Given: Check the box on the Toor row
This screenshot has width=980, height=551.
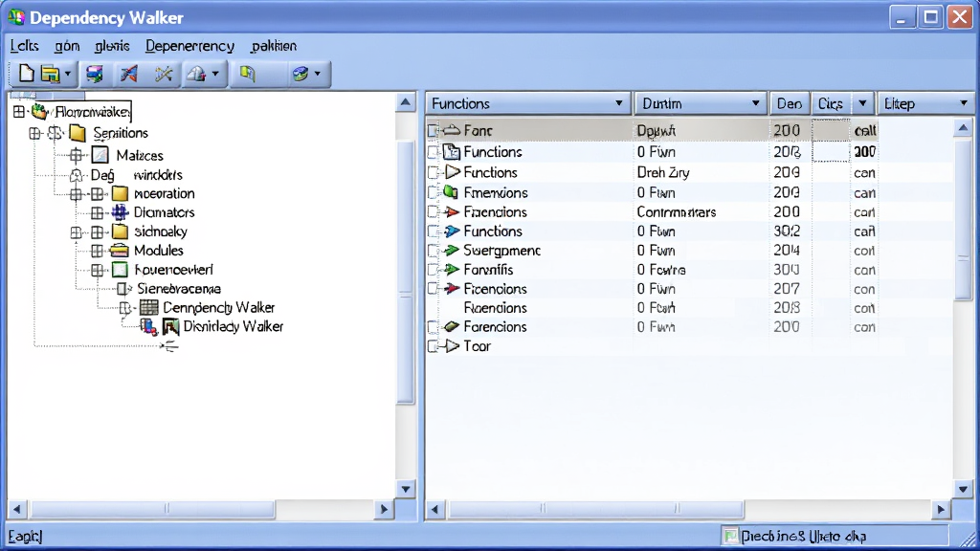Looking at the screenshot, I should 433,346.
